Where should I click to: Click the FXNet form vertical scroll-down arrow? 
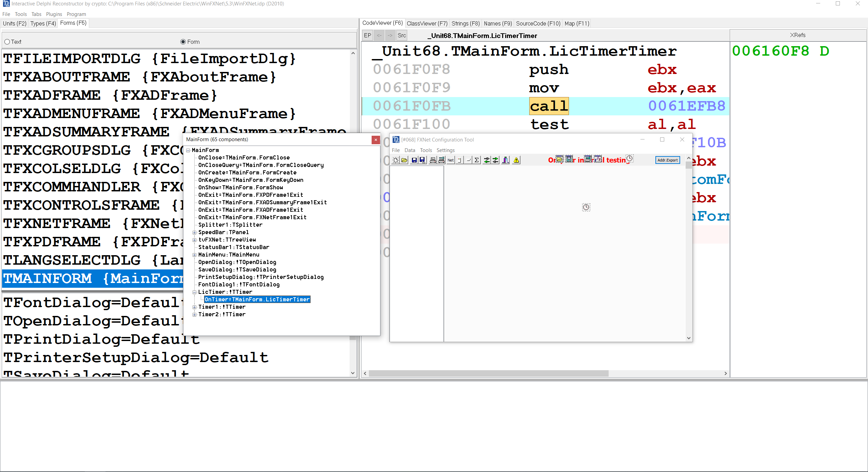689,338
